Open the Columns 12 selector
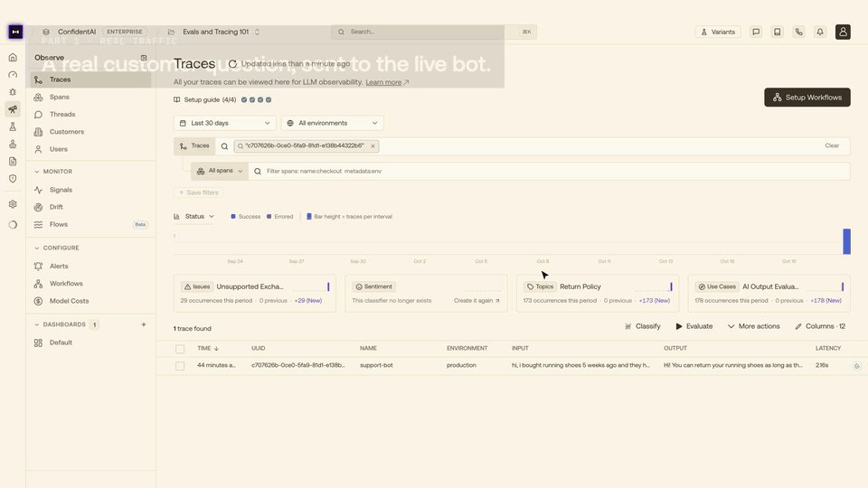Screen dimensions: 868x488 coord(820,326)
